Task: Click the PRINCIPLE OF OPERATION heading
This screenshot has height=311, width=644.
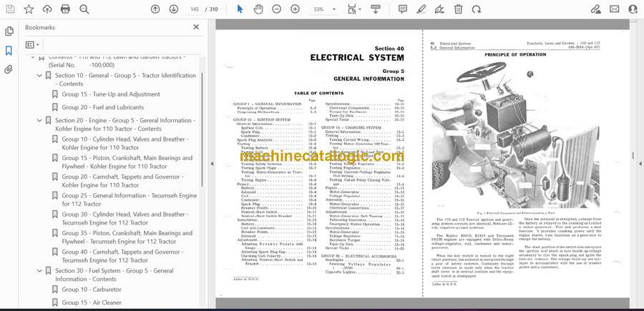Action: (515, 54)
